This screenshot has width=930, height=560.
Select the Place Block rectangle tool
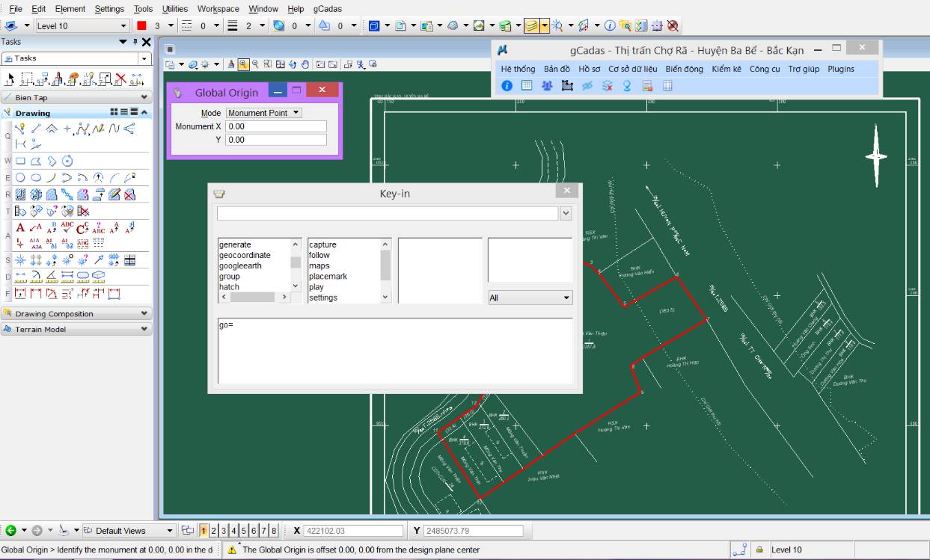(x=20, y=161)
